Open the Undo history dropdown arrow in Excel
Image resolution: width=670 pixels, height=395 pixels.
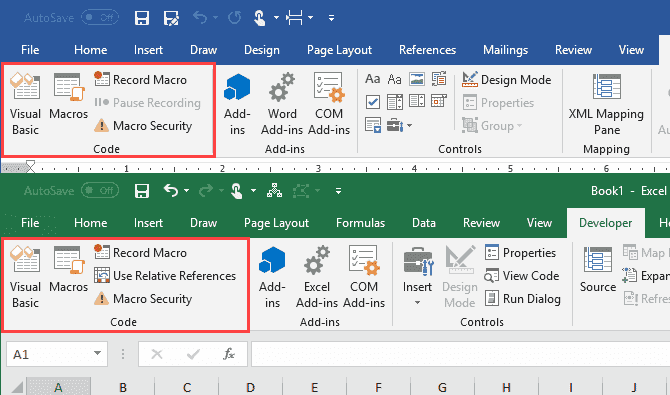186,191
